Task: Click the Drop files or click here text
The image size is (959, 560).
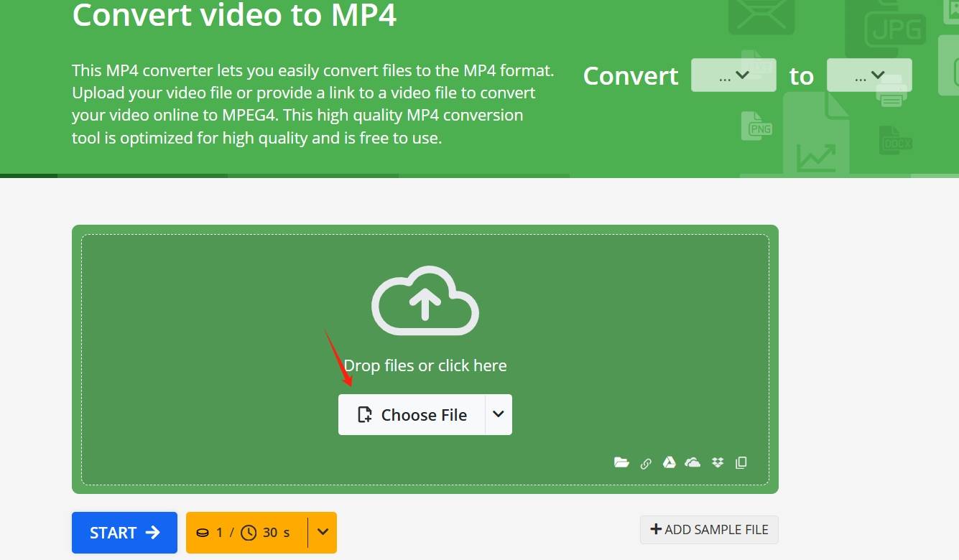Action: pos(425,365)
